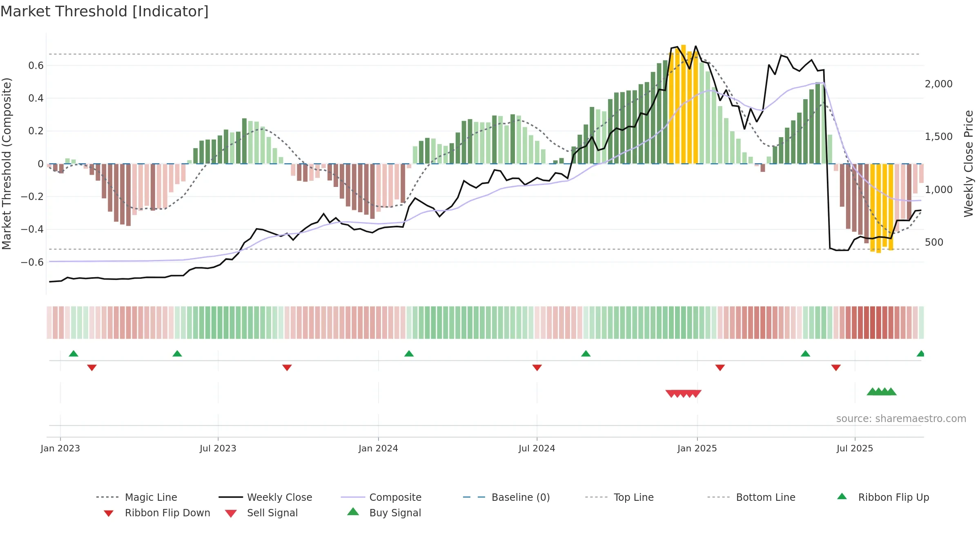Click the 0.6 tick on left axis
The image size is (980, 551).
point(36,66)
